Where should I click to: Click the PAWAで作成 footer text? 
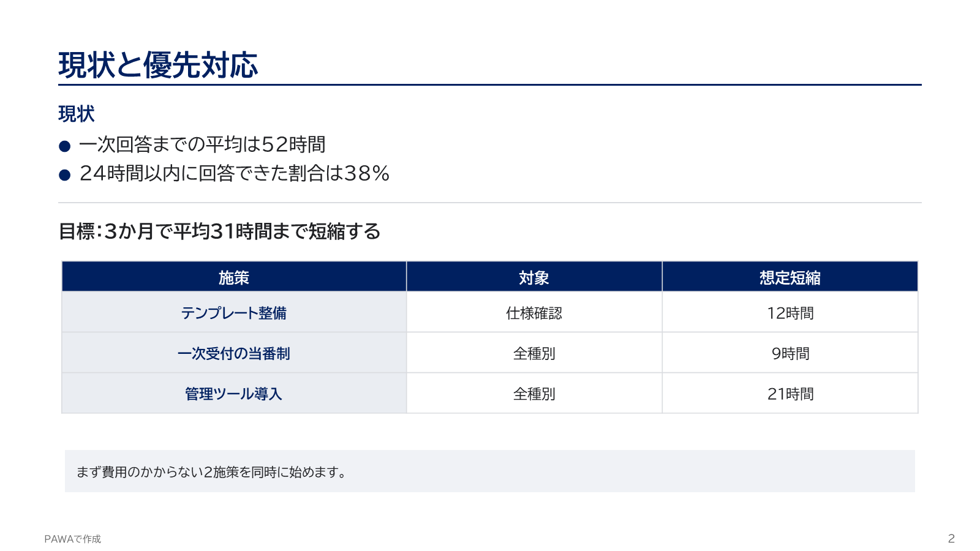[x=73, y=539]
